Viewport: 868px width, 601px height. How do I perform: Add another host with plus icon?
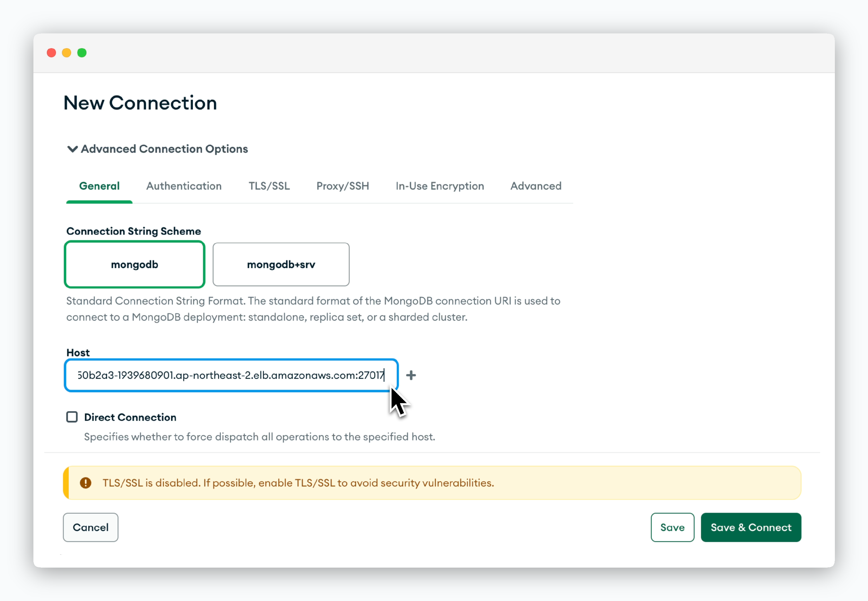(411, 375)
